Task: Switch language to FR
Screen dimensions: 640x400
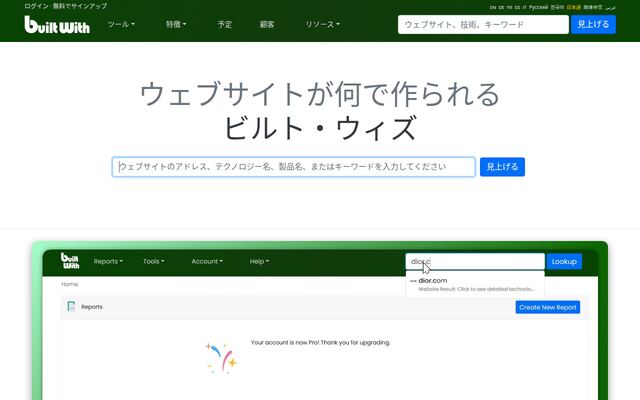Action: (509, 7)
